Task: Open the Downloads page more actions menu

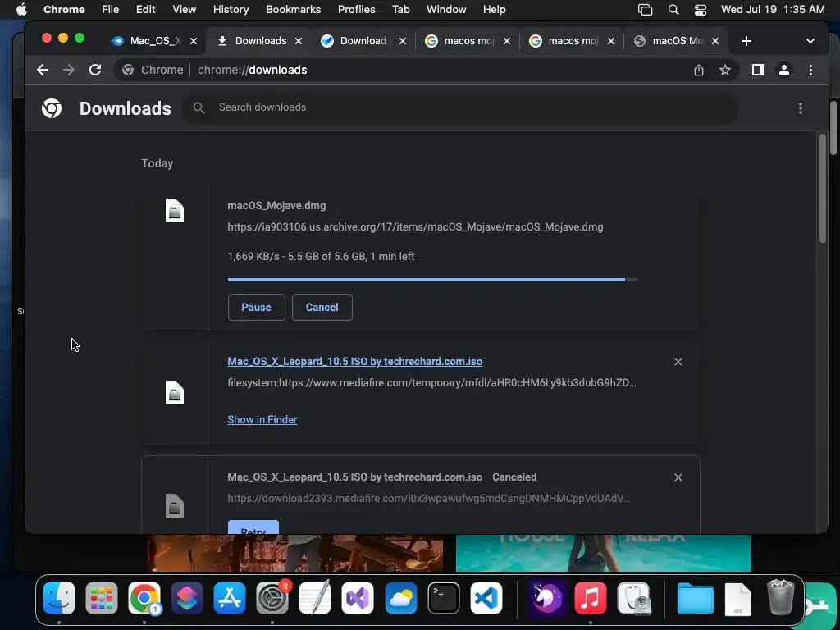Action: click(x=801, y=108)
